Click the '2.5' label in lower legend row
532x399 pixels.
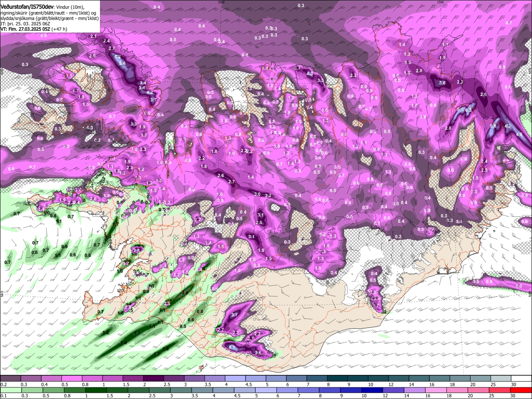(x=152, y=396)
